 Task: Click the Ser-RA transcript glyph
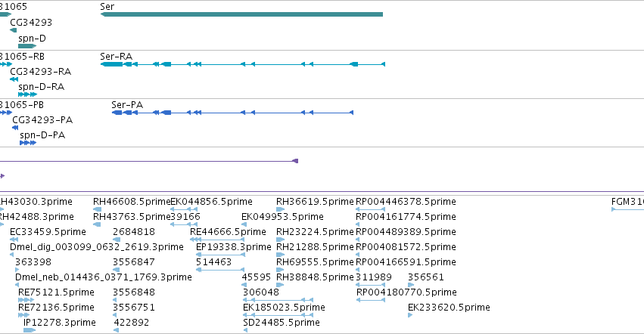point(242,64)
